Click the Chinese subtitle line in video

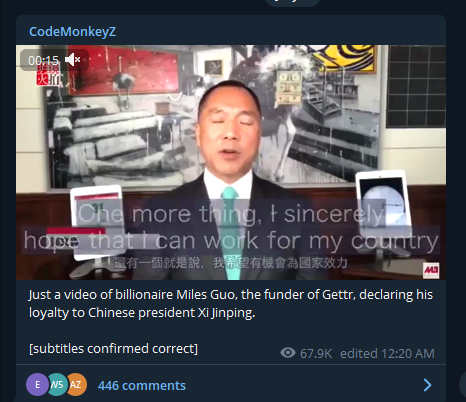point(231,263)
